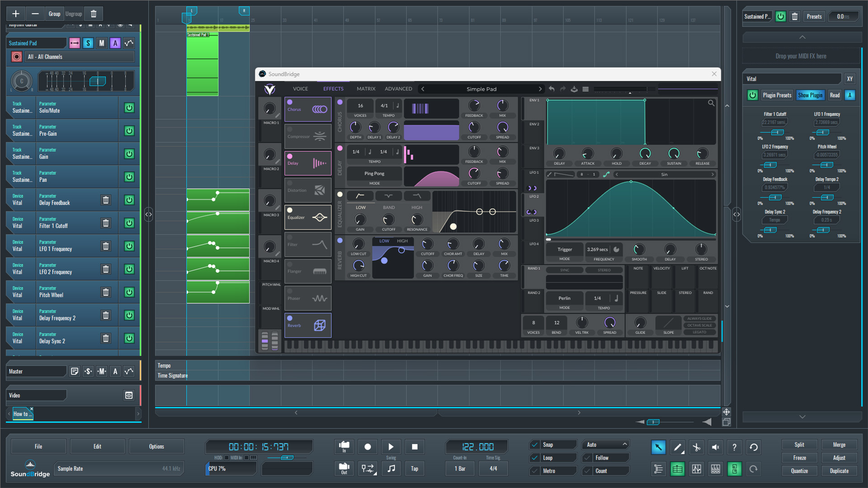Click the Quantize button
This screenshot has height=488, width=868.
point(799,471)
